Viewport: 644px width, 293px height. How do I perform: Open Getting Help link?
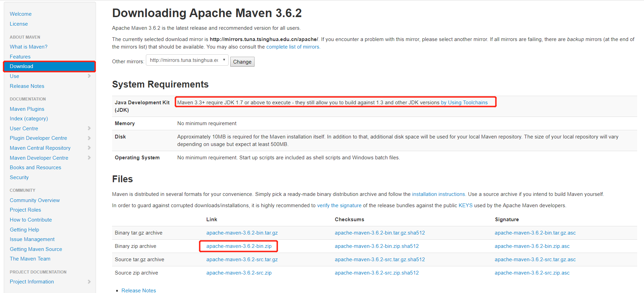(x=24, y=230)
